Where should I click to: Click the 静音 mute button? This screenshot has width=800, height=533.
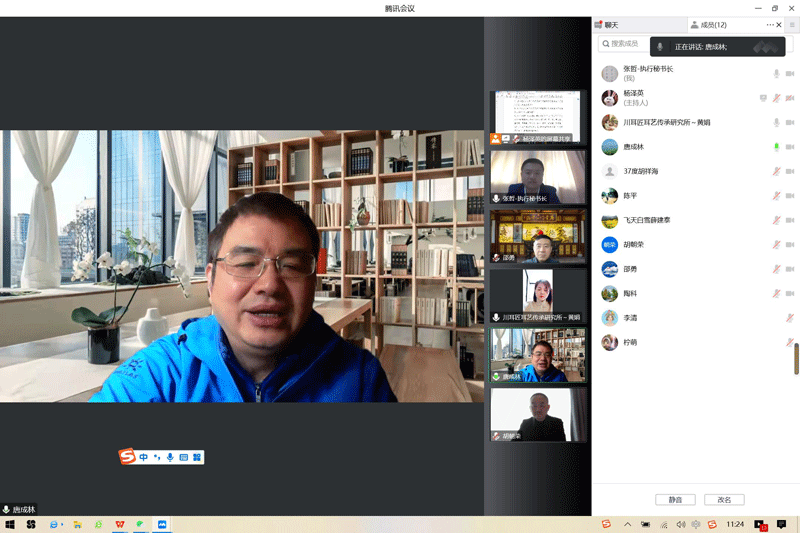click(675, 500)
